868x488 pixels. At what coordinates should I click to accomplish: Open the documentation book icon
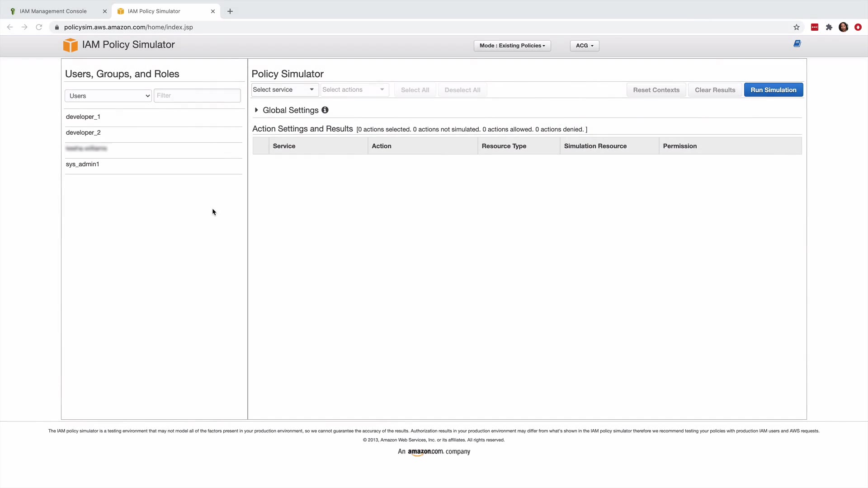click(x=797, y=44)
